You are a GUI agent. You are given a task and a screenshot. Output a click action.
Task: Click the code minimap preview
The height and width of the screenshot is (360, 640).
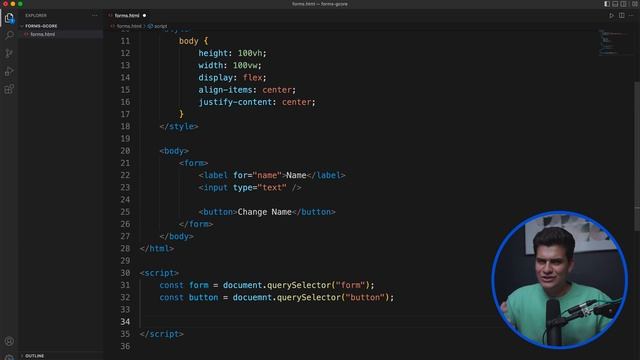(614, 42)
